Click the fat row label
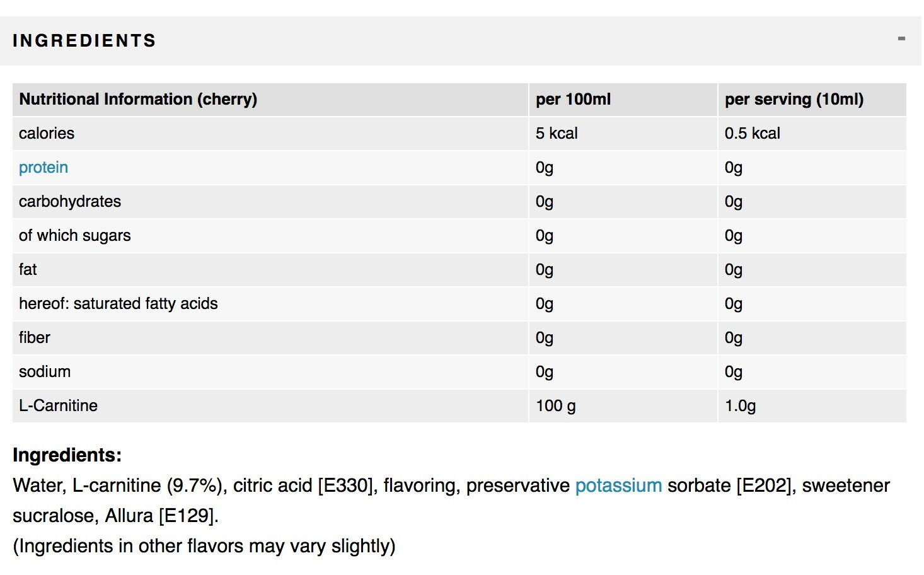This screenshot has width=924, height=575. pyautogui.click(x=28, y=270)
